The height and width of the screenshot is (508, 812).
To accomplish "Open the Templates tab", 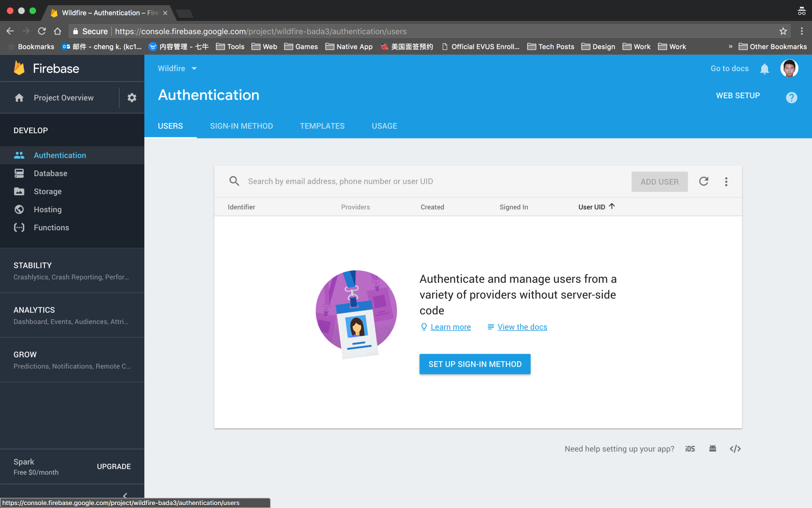I will [x=322, y=126].
